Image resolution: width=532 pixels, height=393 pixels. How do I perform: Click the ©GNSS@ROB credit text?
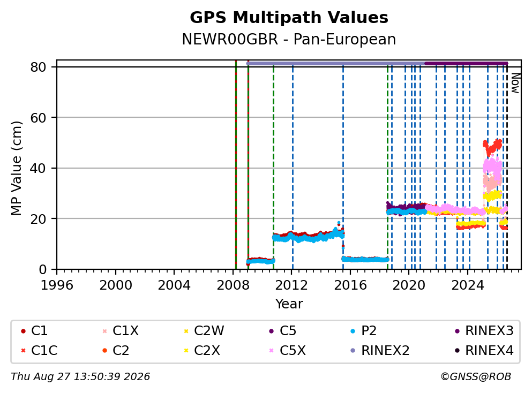476,377
